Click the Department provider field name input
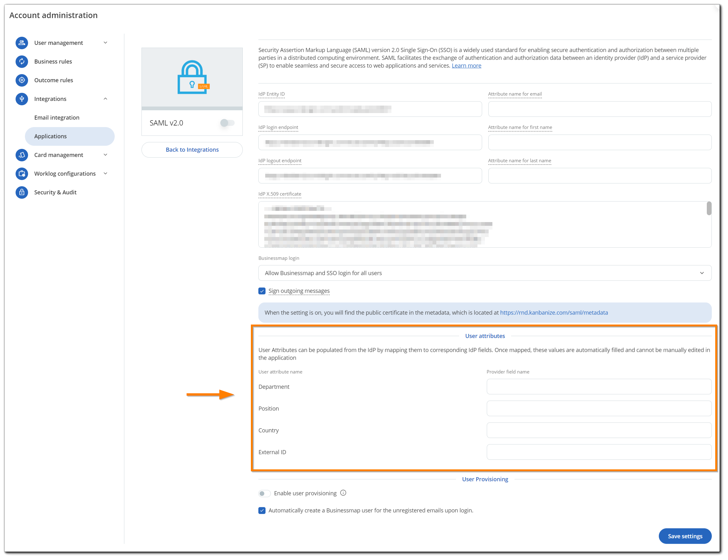This screenshot has width=728, height=560. click(x=599, y=387)
